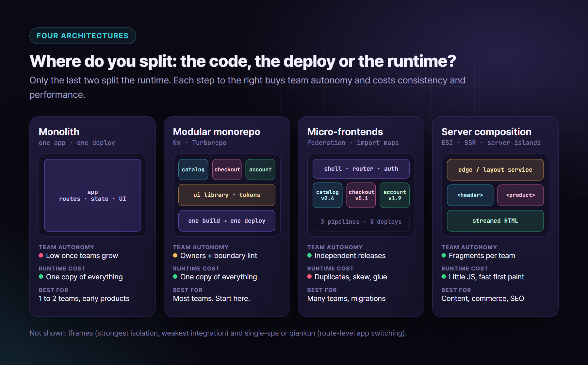The height and width of the screenshot is (365, 588).
Task: Click the '<header>' fragment box
Action: [470, 195]
